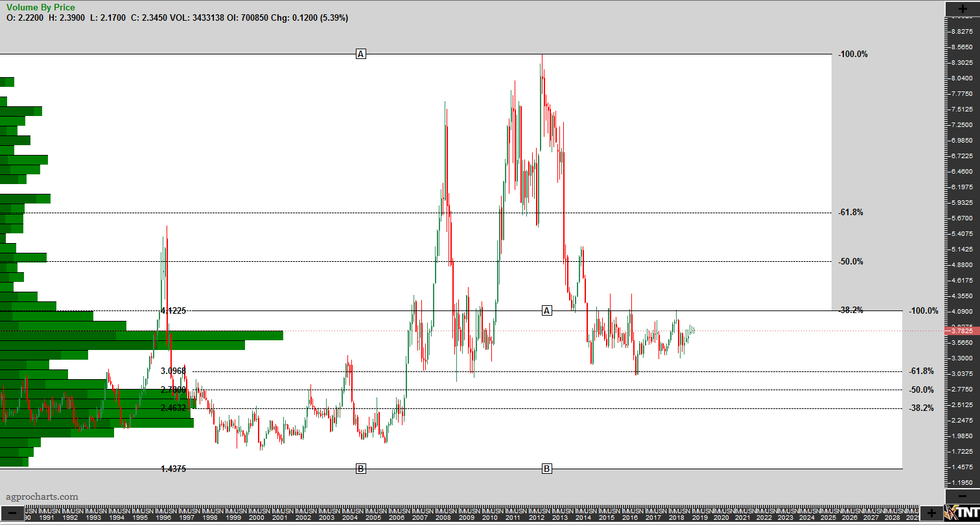Viewport: 980px width, 525px height.
Task: Select the A marker on the 4.1225 line
Action: point(546,310)
